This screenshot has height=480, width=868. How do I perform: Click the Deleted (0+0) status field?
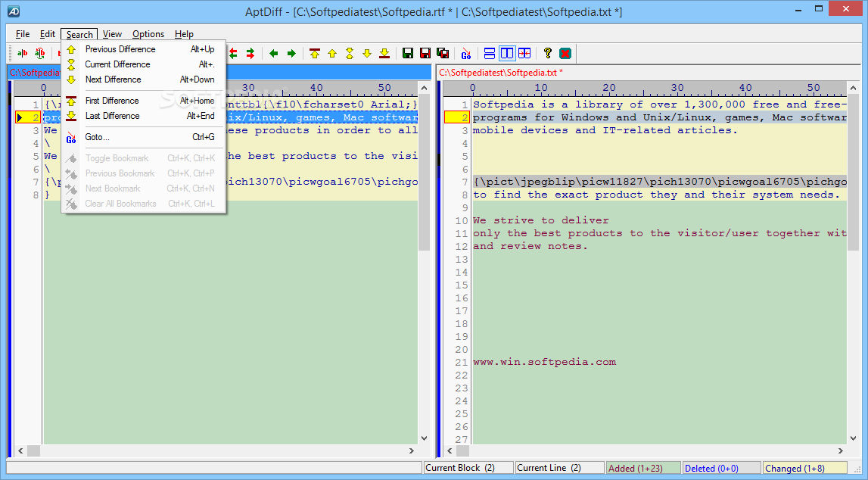pos(721,468)
